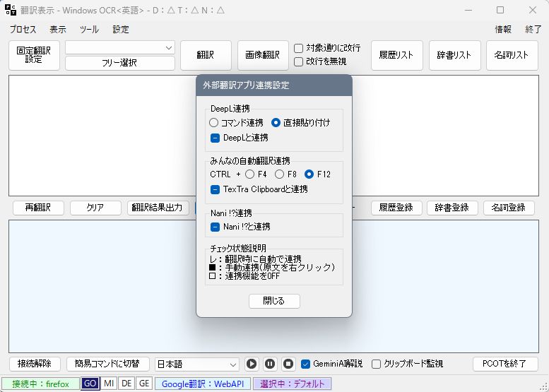
Task: Open the 設定 menu
Action: pyautogui.click(x=121, y=30)
